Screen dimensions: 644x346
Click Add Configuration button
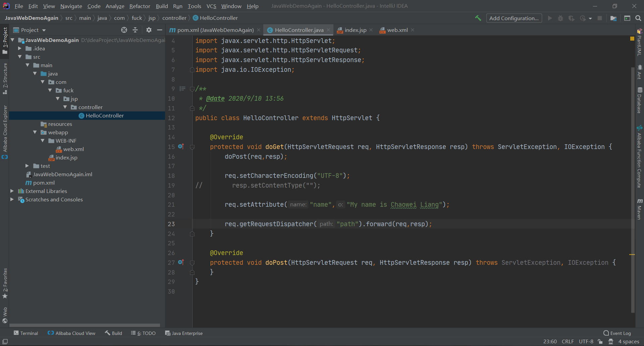pos(514,18)
